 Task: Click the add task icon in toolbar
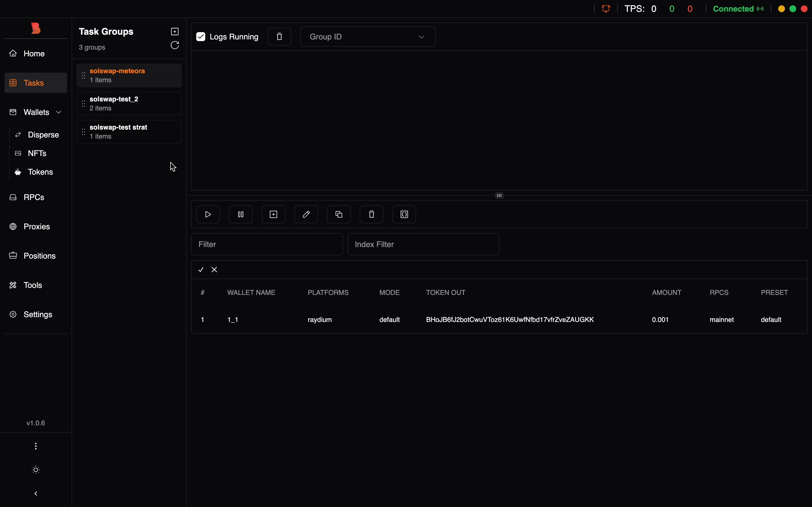[273, 215]
